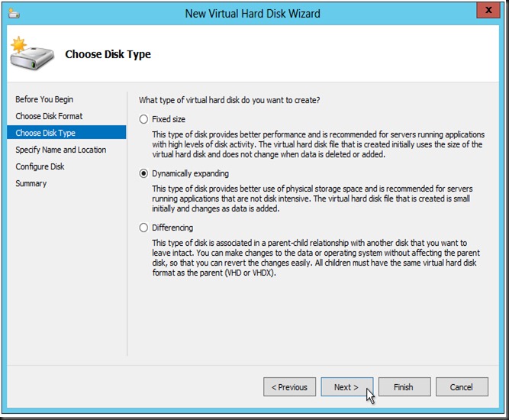Click the Choose Disk Type page heading
509x420 pixels.
(x=108, y=54)
